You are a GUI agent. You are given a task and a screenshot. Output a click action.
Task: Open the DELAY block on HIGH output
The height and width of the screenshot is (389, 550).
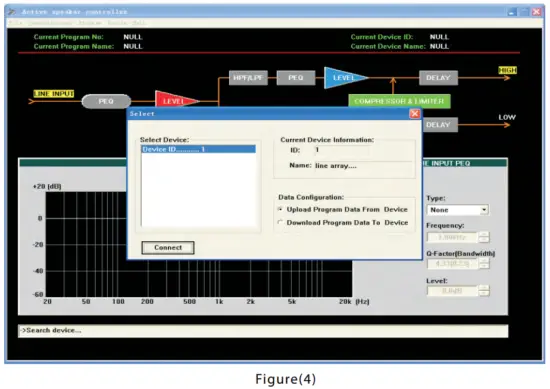438,78
